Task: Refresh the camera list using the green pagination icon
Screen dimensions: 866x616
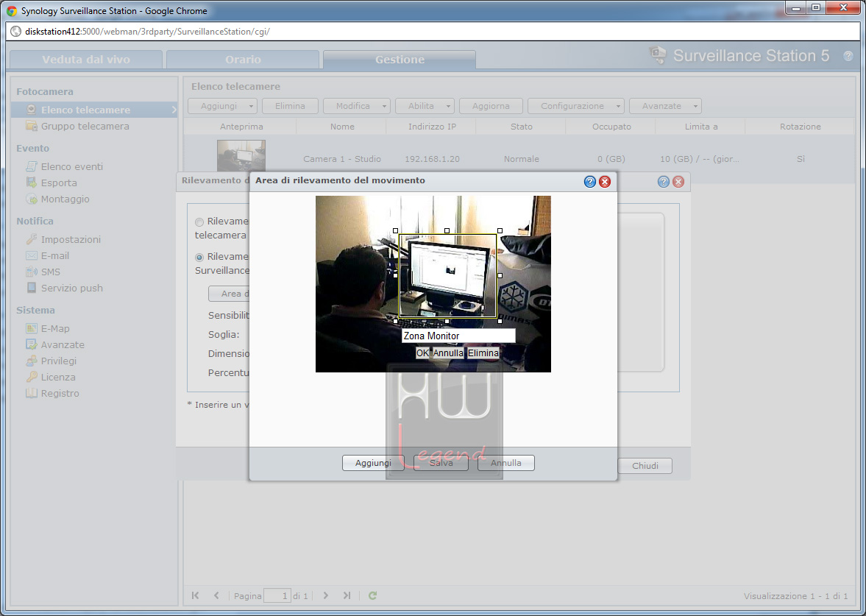Action: click(373, 595)
